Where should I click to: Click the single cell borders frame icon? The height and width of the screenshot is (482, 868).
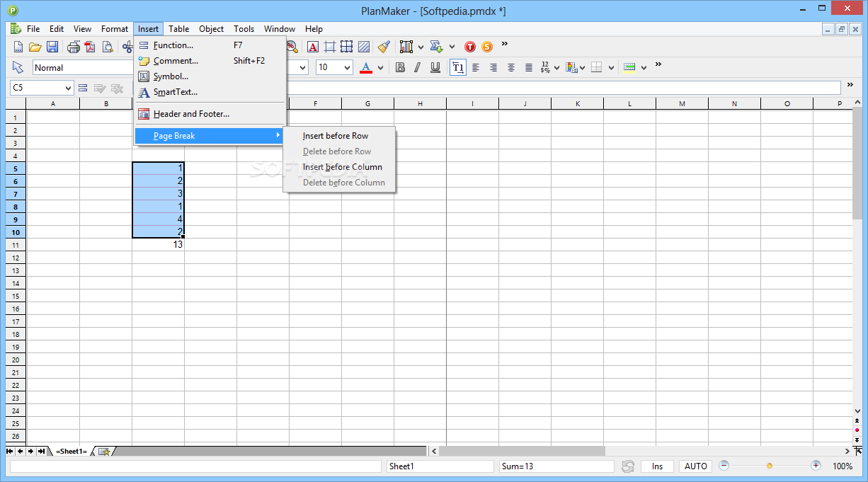(x=329, y=47)
